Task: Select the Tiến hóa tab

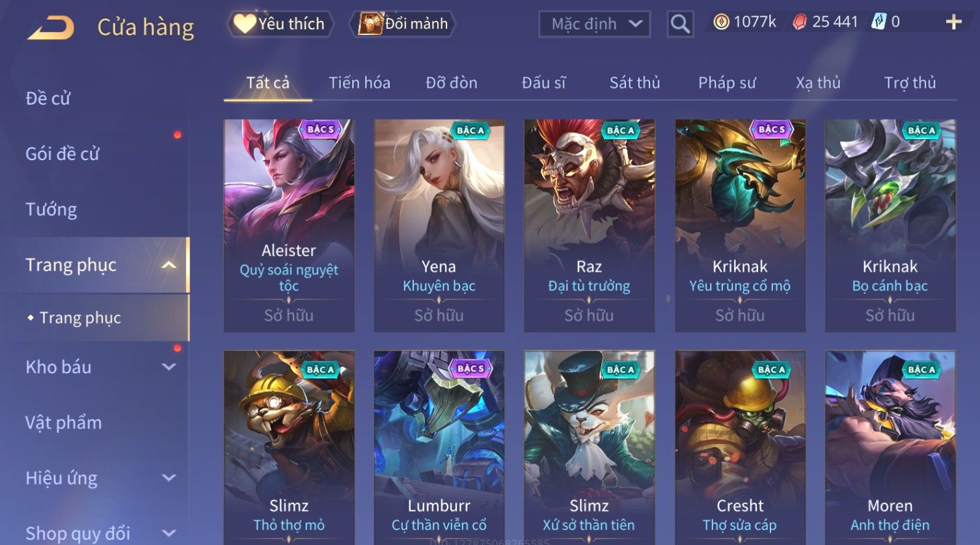Action: 359,83
